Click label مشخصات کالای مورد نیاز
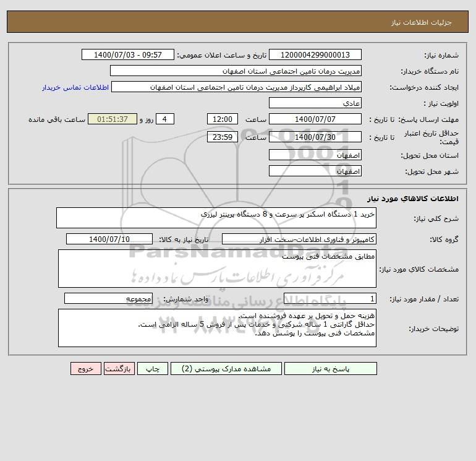The height and width of the screenshot is (461, 476). [x=419, y=269]
